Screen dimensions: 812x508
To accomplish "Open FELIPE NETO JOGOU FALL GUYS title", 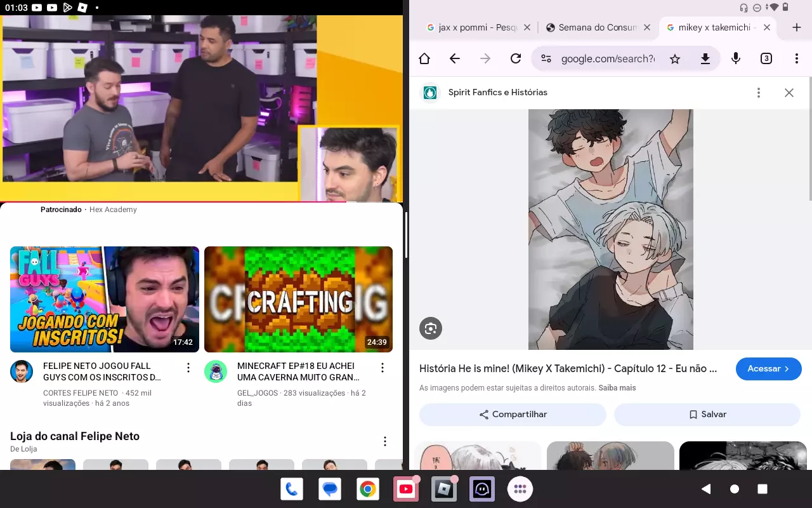I will [x=102, y=371].
